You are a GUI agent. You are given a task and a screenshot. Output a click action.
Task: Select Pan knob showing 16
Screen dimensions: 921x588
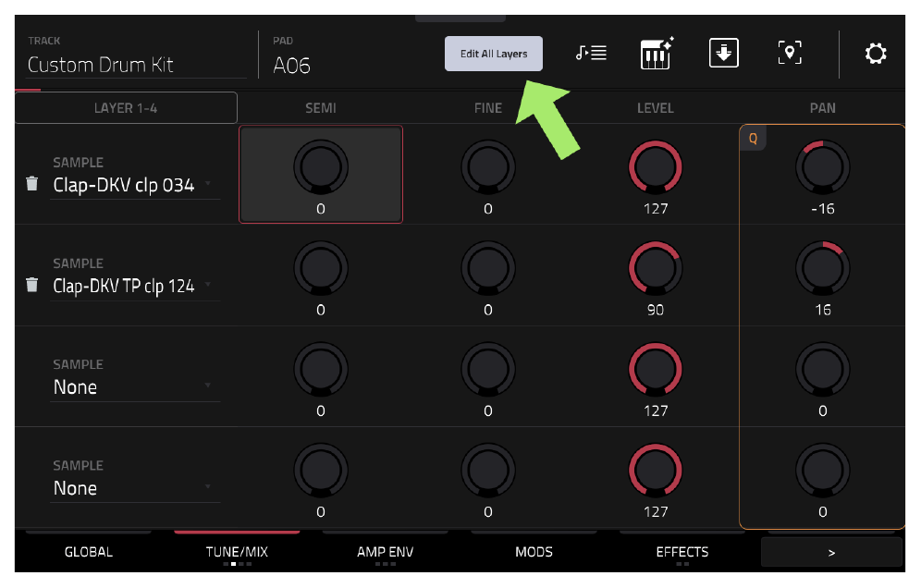[x=822, y=268]
